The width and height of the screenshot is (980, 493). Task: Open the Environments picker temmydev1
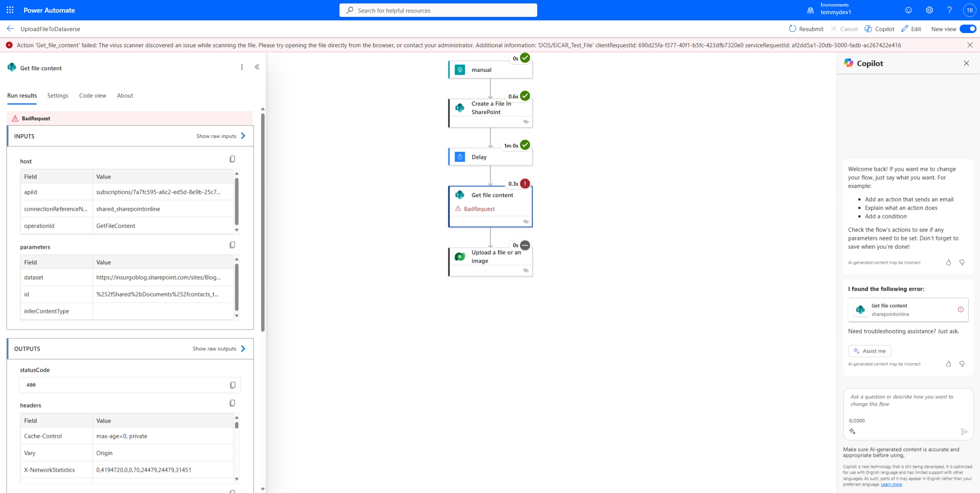830,9
